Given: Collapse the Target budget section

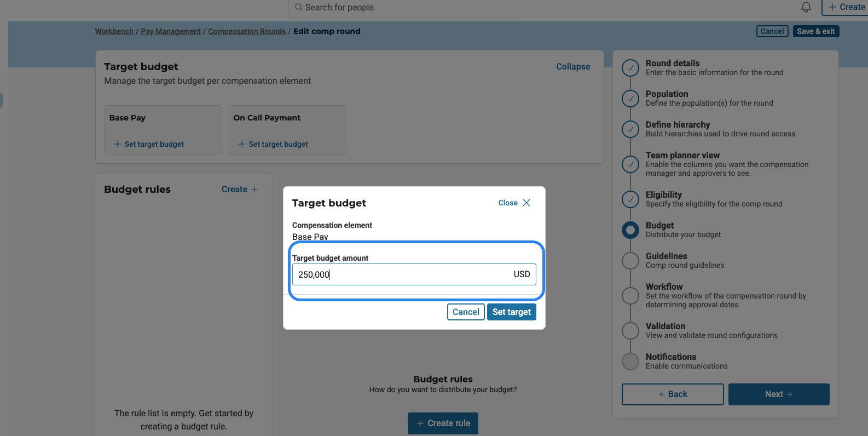Looking at the screenshot, I should coord(573,66).
